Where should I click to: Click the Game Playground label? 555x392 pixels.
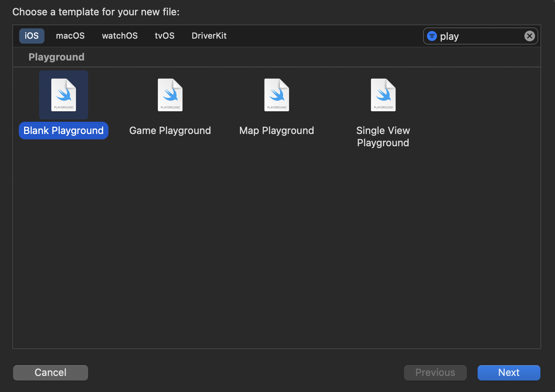pyautogui.click(x=170, y=131)
